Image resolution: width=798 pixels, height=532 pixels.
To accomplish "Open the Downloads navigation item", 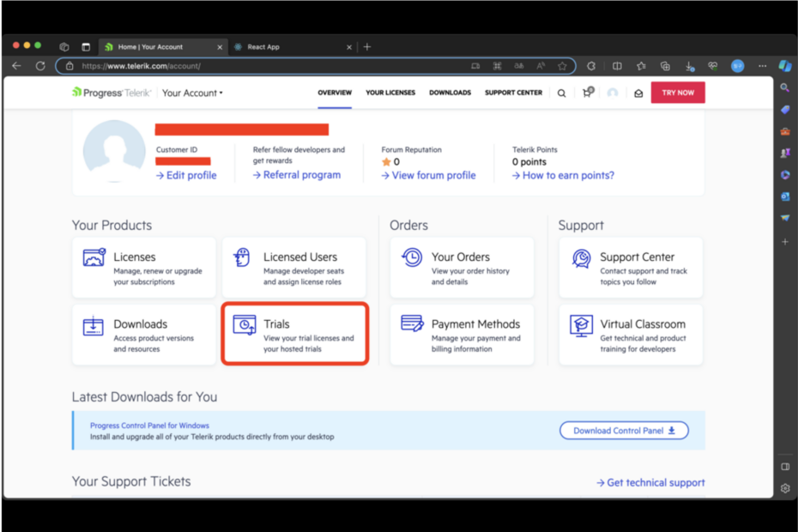I will click(x=450, y=93).
